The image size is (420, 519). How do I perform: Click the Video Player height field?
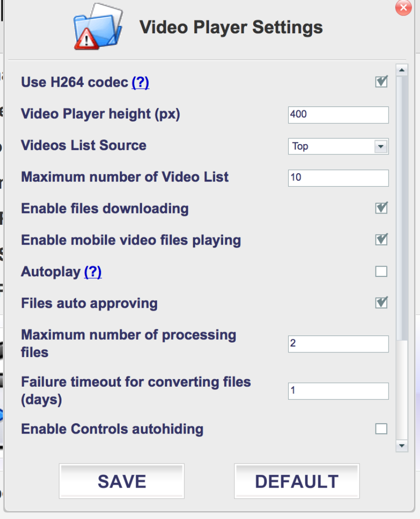[338, 114]
